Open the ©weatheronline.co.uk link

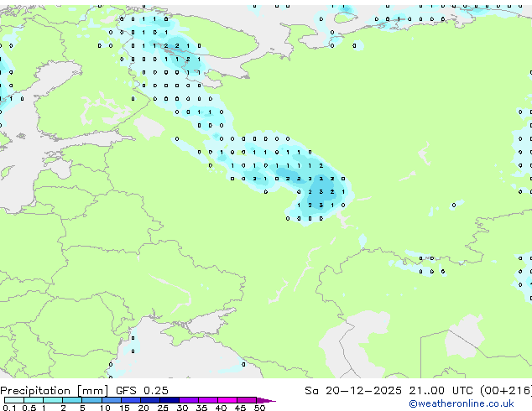pyautogui.click(x=462, y=403)
